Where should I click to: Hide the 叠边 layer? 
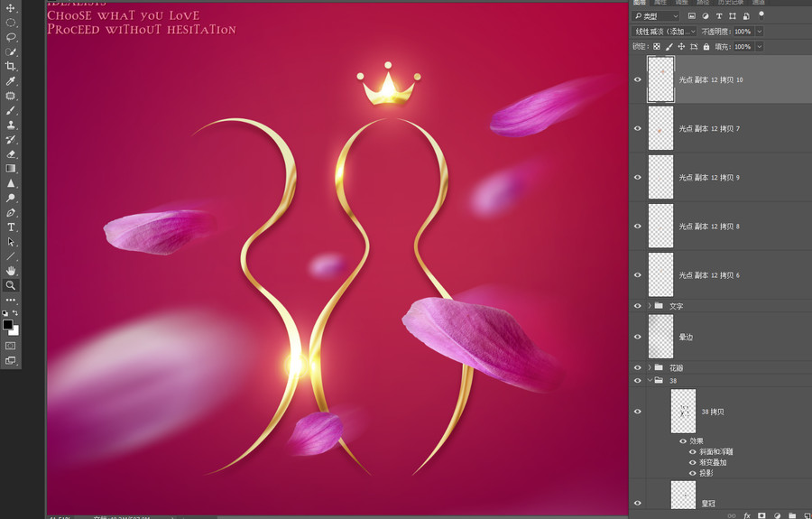click(x=638, y=337)
